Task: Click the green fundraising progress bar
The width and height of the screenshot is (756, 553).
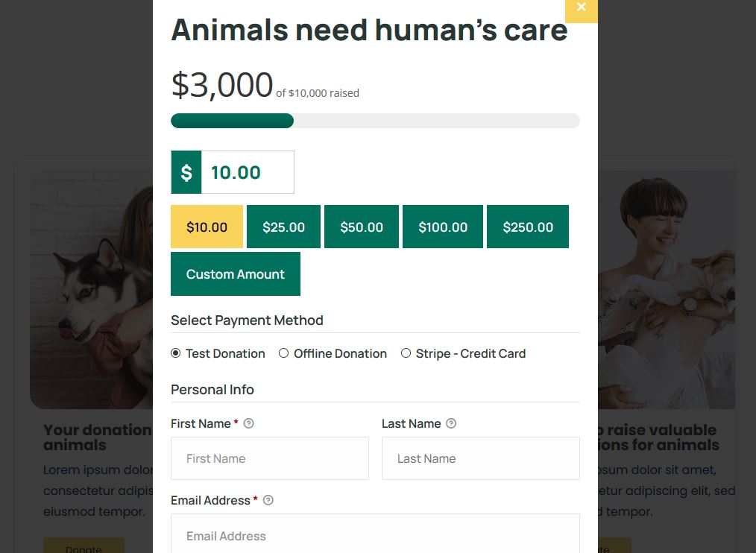Action: (x=233, y=121)
